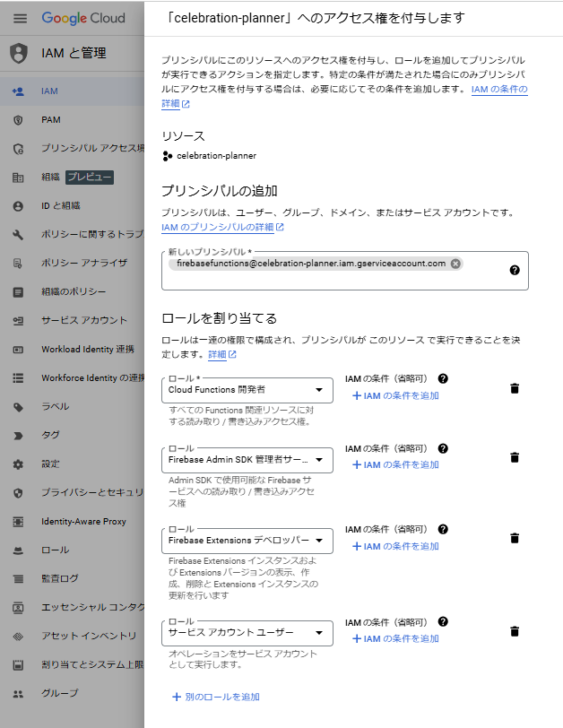The height and width of the screenshot is (728, 563).
Task: Open IAM のプリンシパルの詳細 link
Action: (x=222, y=228)
